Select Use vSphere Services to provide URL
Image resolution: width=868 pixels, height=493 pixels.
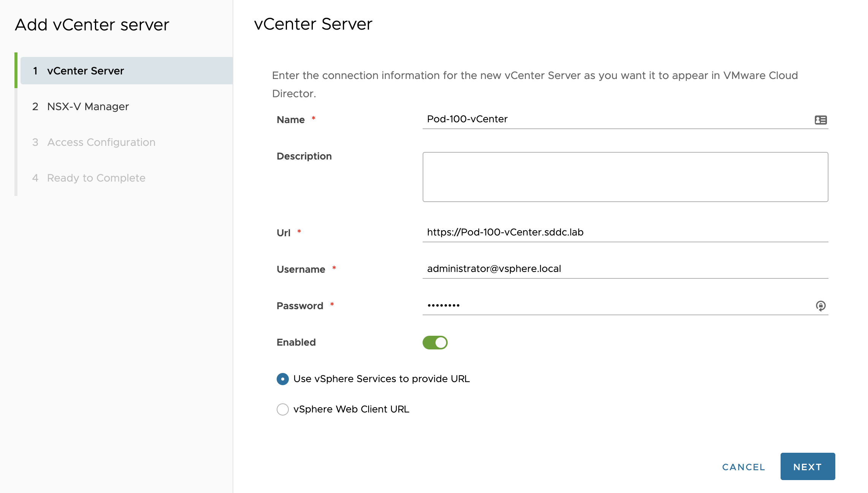(283, 379)
